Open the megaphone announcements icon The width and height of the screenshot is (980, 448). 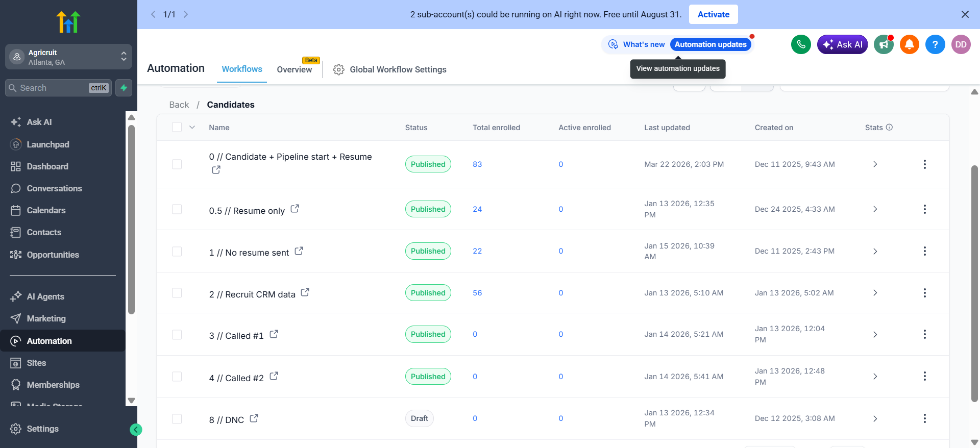click(884, 44)
